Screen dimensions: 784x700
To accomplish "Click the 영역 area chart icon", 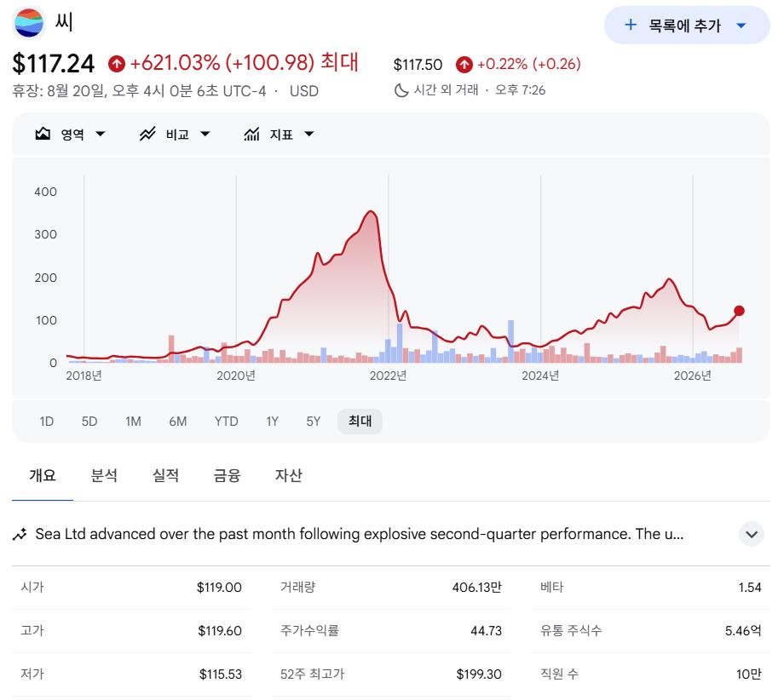I will 43,134.
